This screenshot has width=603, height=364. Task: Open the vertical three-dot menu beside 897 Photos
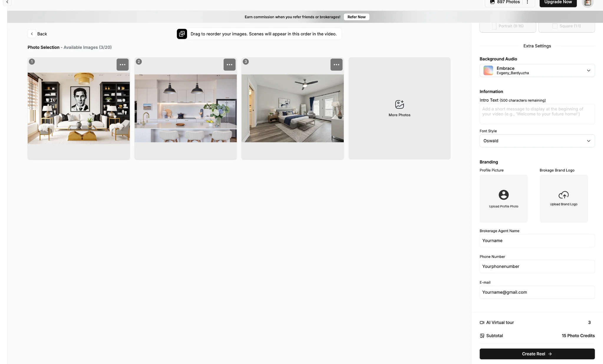[527, 2]
